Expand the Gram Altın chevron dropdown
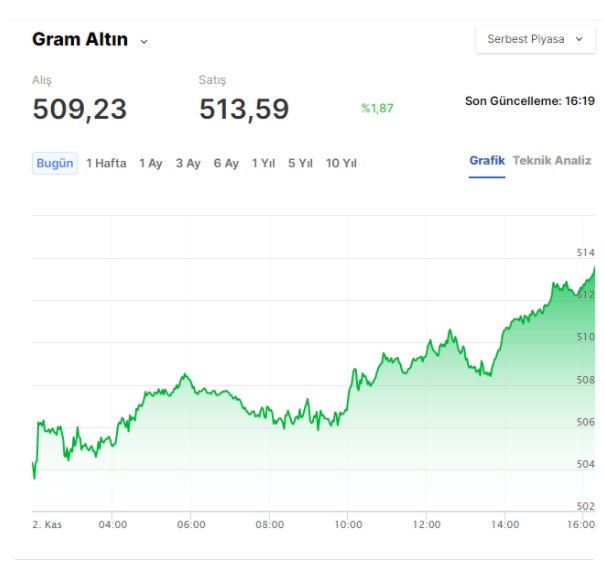The image size is (604, 584). point(144,41)
